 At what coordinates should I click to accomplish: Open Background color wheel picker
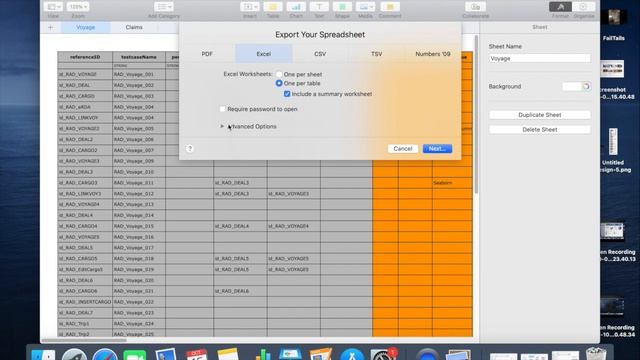click(x=586, y=87)
